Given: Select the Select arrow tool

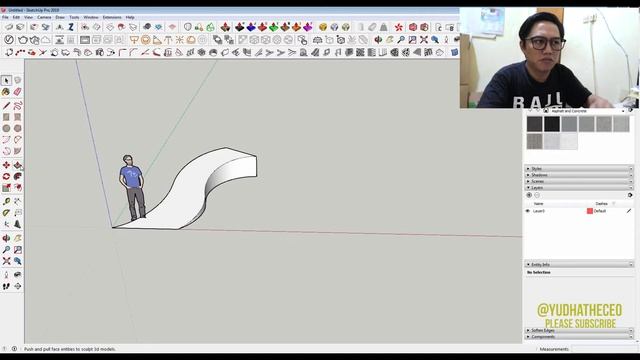Looking at the screenshot, I should click(6, 80).
